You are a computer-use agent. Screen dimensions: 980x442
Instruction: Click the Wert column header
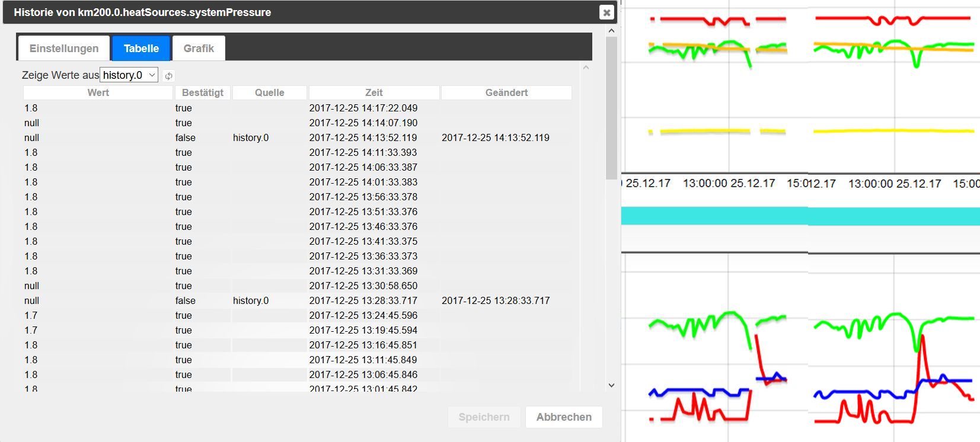pos(98,92)
